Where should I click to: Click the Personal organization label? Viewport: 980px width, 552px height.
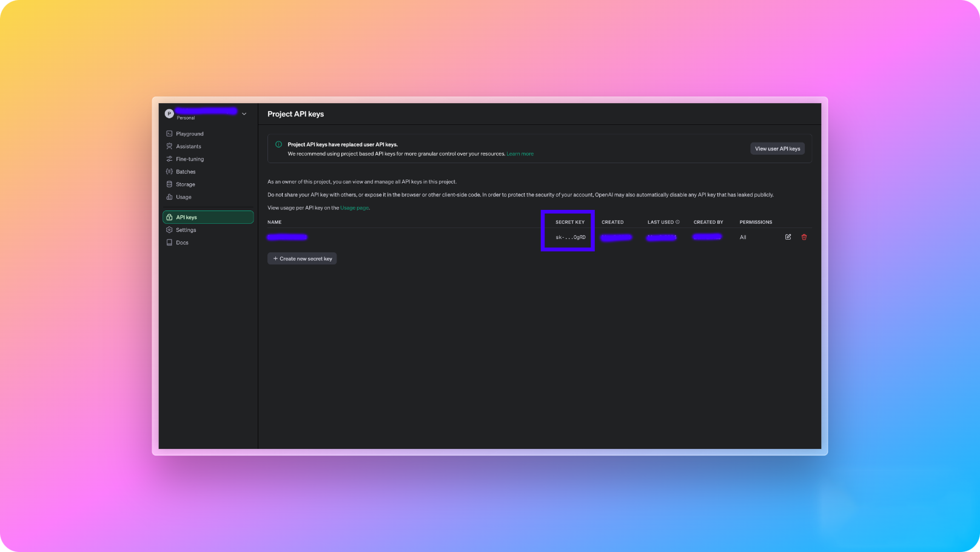pyautogui.click(x=186, y=118)
